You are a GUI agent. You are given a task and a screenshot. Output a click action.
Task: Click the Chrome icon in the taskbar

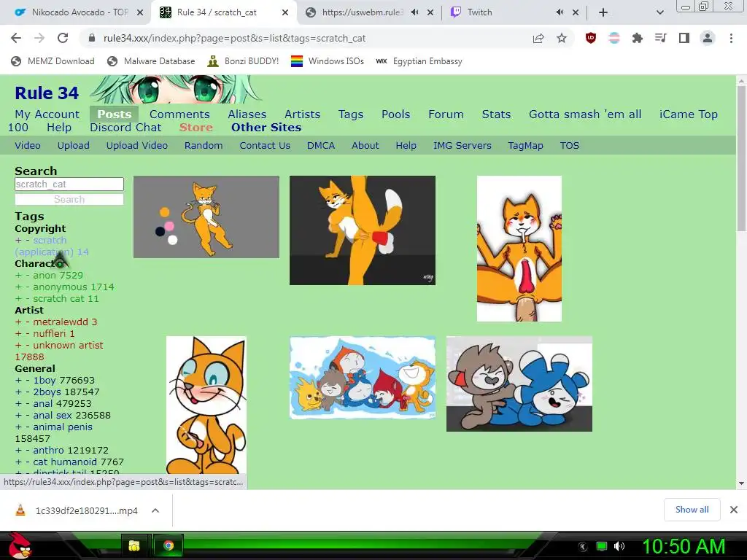[169, 545]
